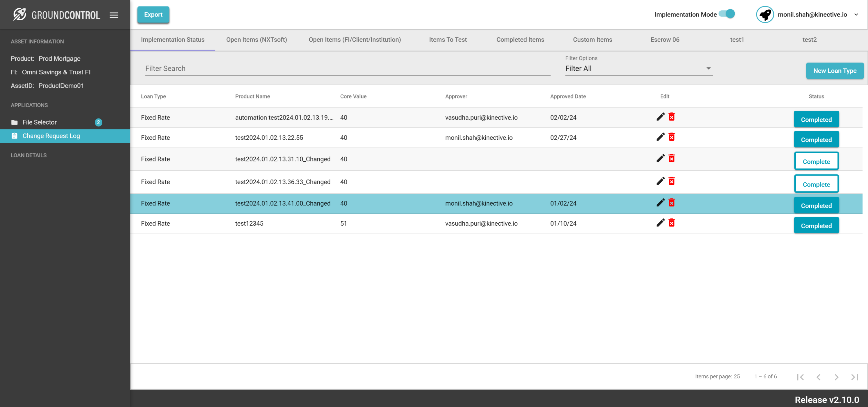Toggle Implementation Mode switch off
This screenshot has height=407, width=868.
tap(727, 14)
